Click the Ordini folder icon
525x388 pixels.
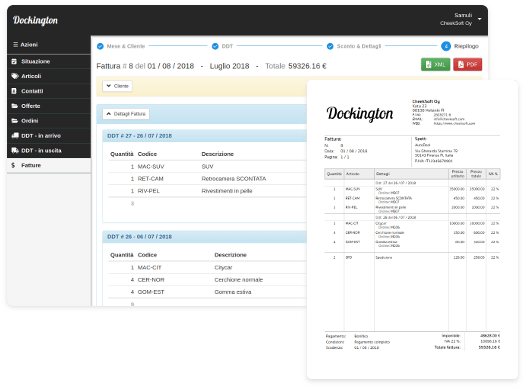click(14, 121)
